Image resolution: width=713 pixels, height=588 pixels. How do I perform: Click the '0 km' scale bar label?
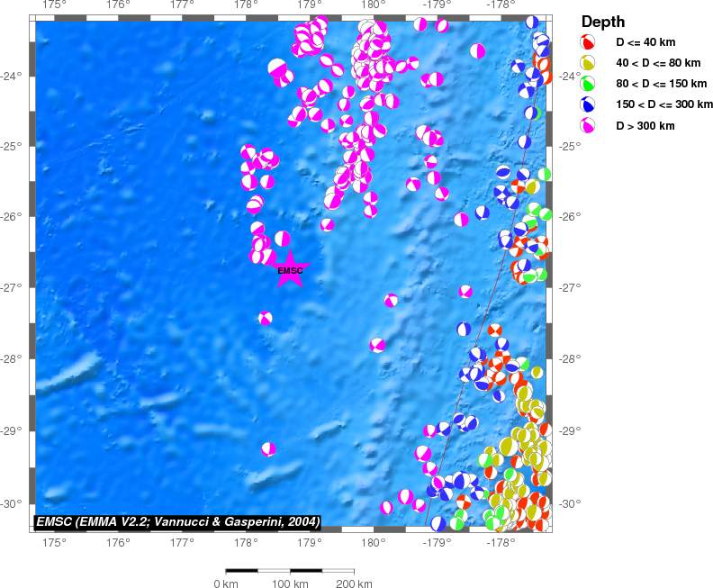pos(226,583)
